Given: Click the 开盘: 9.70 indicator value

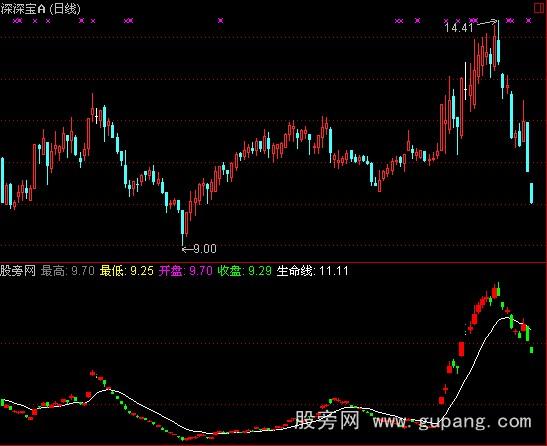Looking at the screenshot, I should (186, 271).
